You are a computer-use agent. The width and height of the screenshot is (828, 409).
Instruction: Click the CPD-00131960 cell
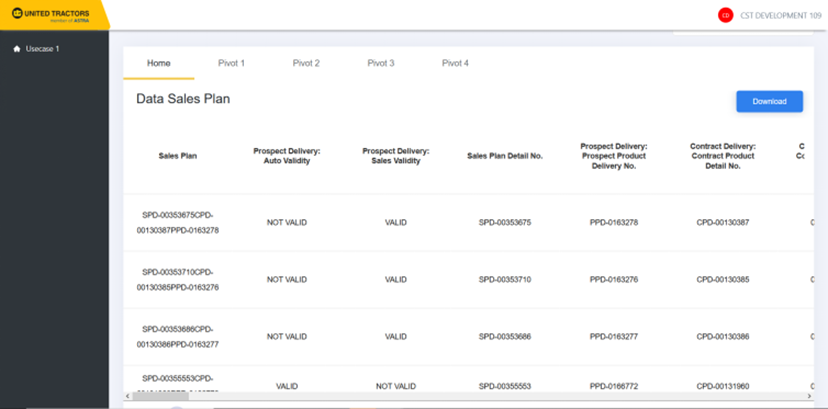pyautogui.click(x=722, y=386)
